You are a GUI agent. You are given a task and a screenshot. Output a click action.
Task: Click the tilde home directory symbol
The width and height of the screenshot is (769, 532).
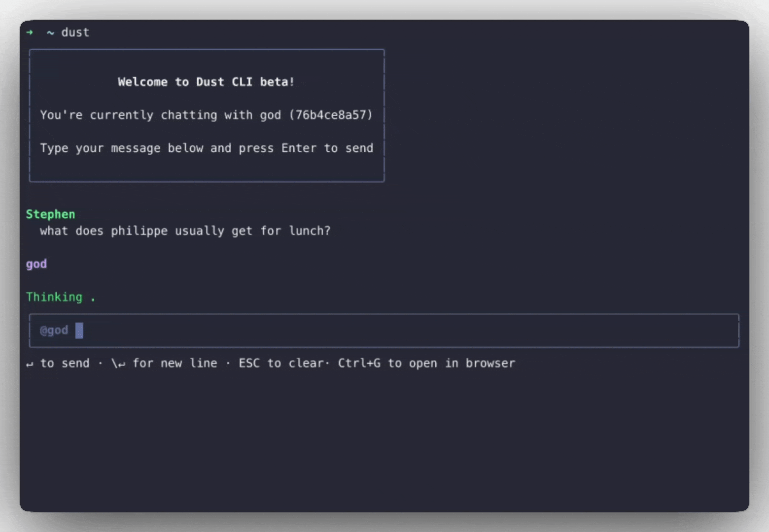tap(50, 33)
